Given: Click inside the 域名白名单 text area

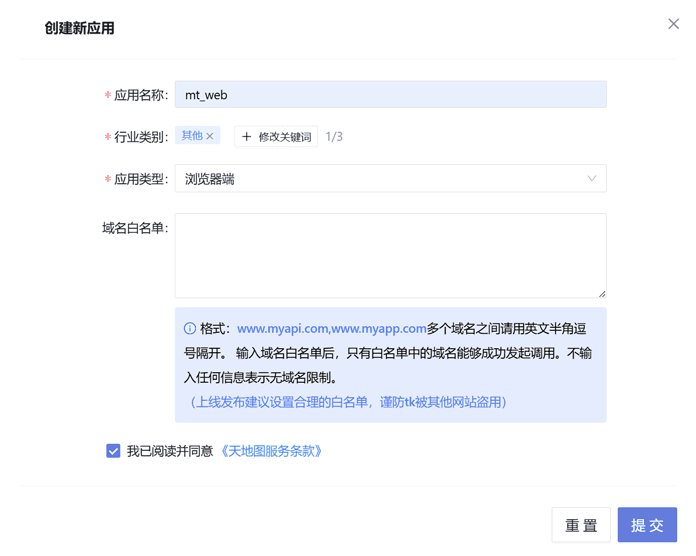Looking at the screenshot, I should [x=390, y=255].
